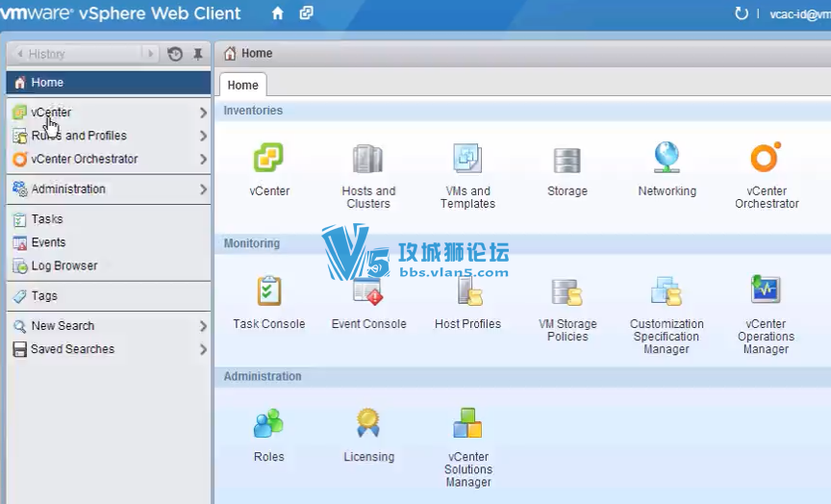The width and height of the screenshot is (831, 504).
Task: Click the recent history clock icon
Action: [175, 54]
